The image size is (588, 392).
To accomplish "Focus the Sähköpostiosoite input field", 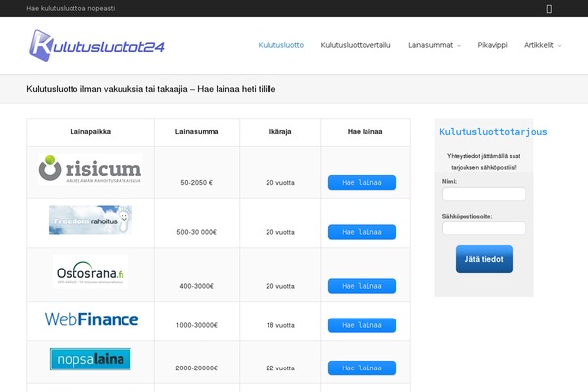I will (x=484, y=228).
